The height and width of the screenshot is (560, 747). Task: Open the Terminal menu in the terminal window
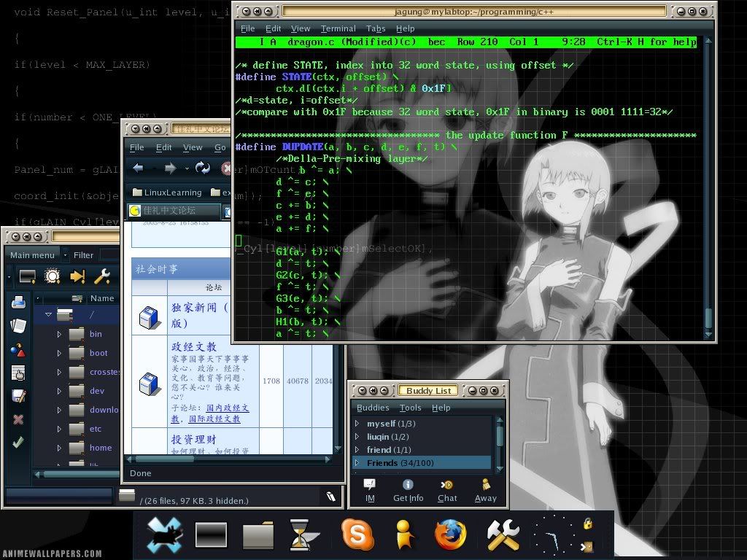coord(338,28)
